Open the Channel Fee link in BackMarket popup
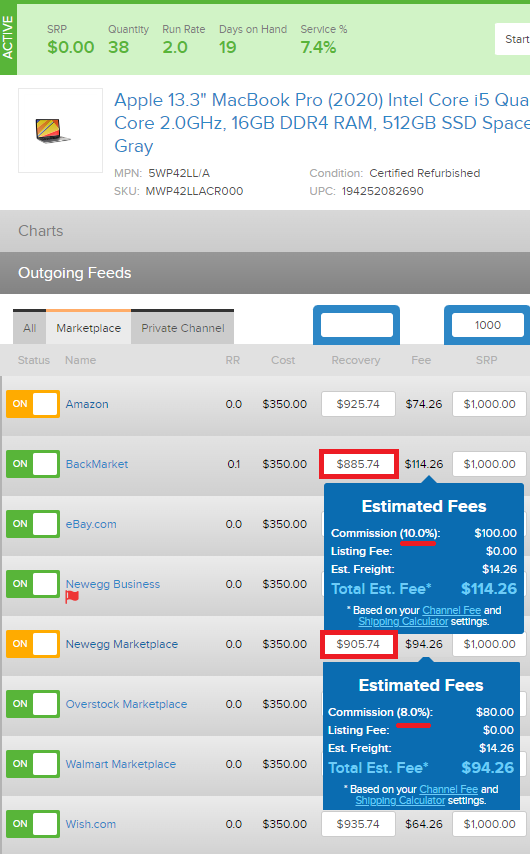 tap(452, 610)
